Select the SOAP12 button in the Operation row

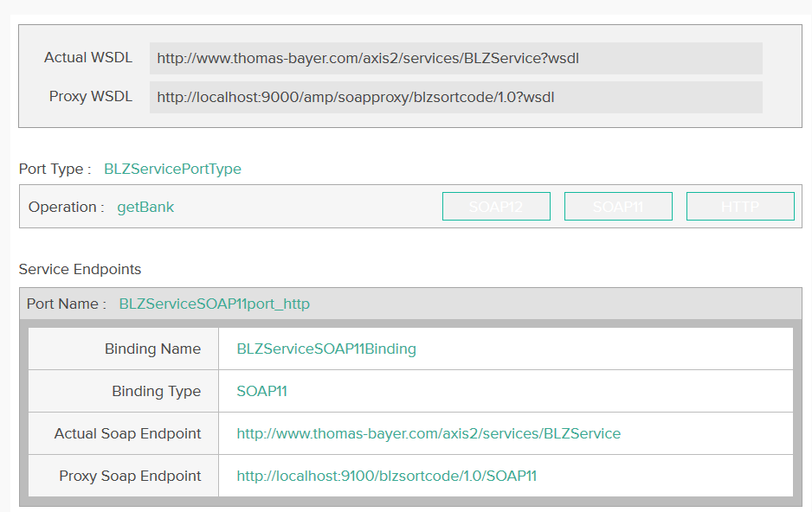pyautogui.click(x=496, y=207)
